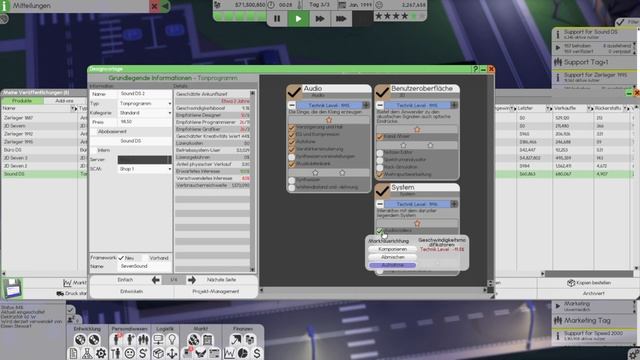Choose Abmischen in the Marktausrichtung popup
640x360 pixels.
coord(392,257)
